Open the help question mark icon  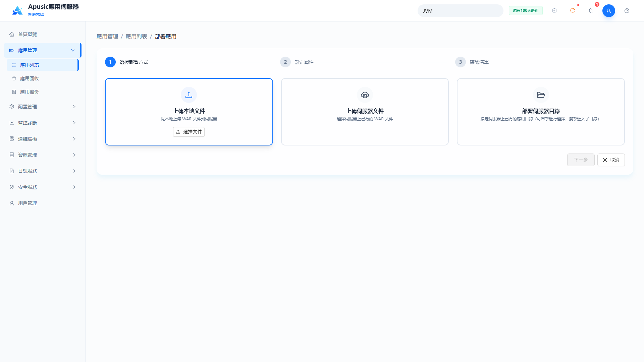pyautogui.click(x=627, y=11)
